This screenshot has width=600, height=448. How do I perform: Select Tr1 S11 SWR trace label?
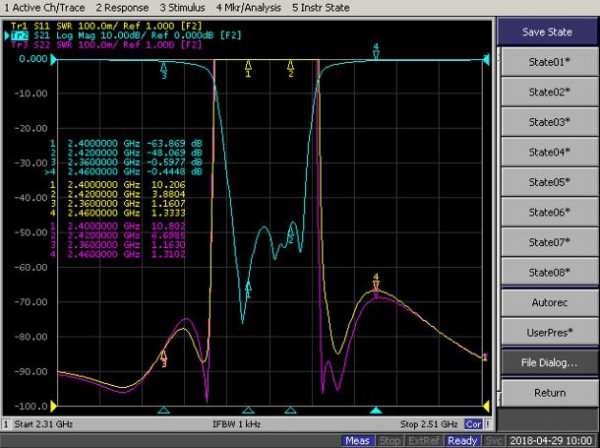(x=106, y=26)
